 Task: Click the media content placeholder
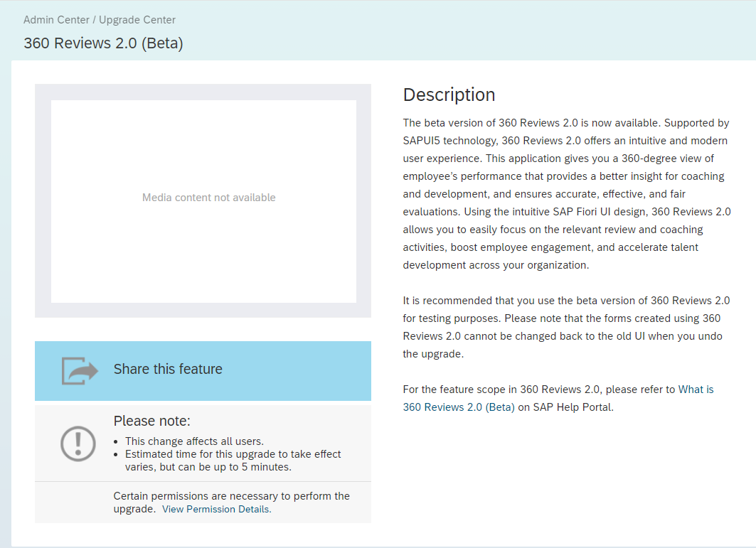203,201
